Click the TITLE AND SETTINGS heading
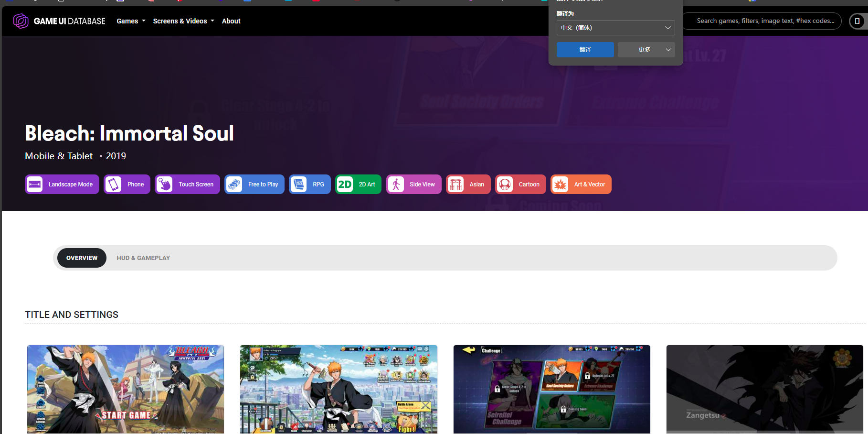This screenshot has width=868, height=434. click(x=72, y=315)
